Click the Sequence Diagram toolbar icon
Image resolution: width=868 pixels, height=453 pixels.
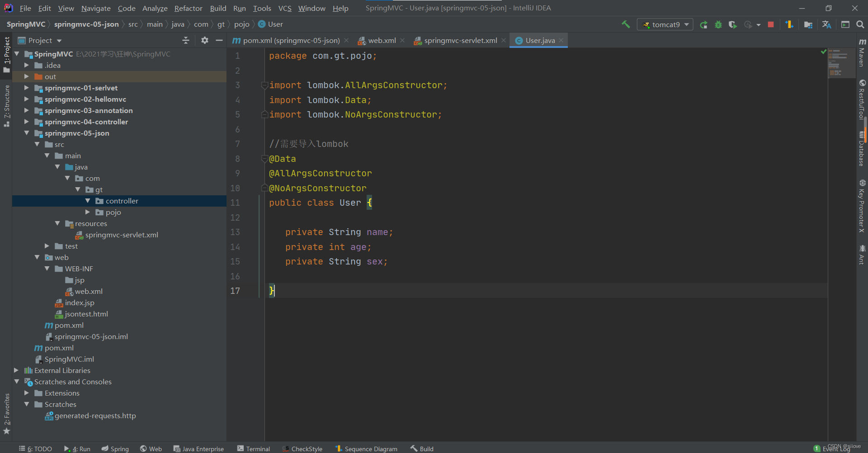789,24
